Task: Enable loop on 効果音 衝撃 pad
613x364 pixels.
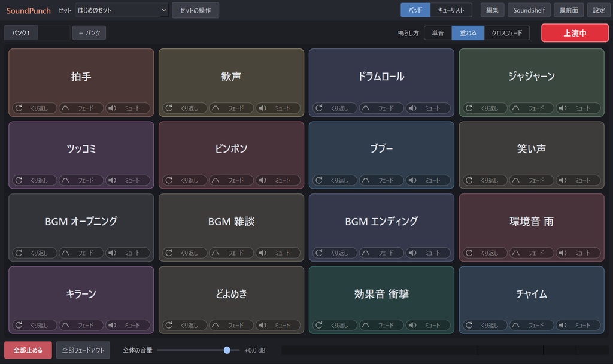Action: pos(335,325)
